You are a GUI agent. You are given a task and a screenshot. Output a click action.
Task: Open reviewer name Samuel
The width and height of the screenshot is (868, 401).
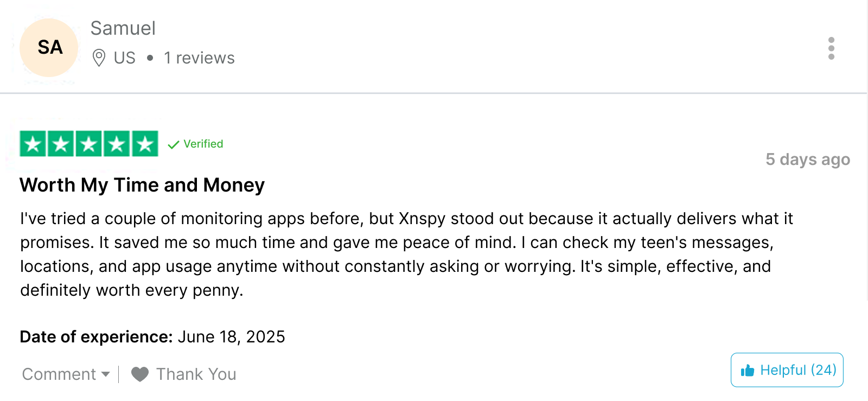[123, 28]
